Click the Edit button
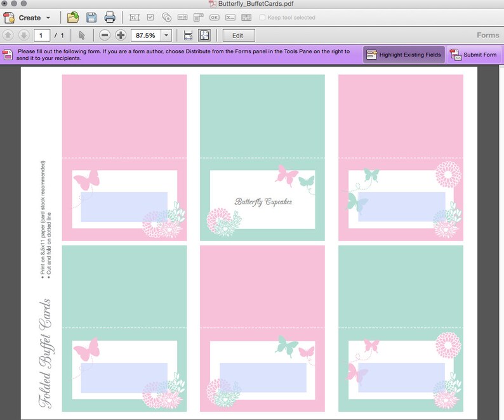Screen dimensions: 504x420 (x=239, y=36)
